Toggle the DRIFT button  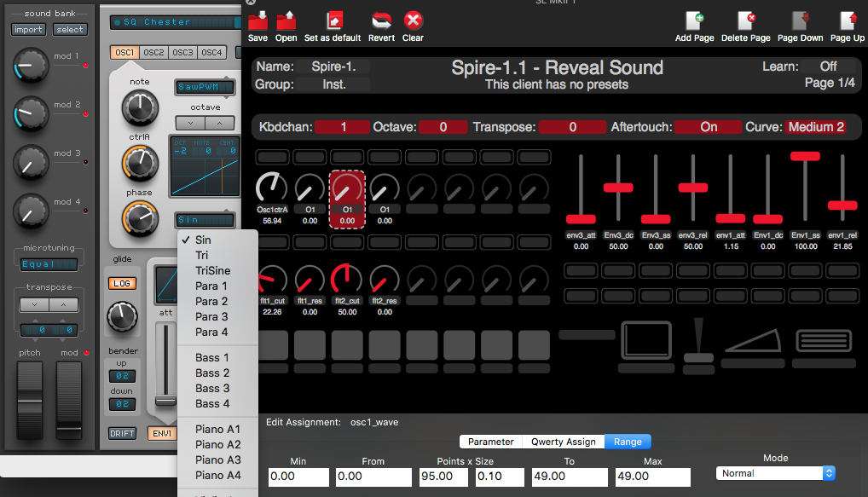point(122,433)
